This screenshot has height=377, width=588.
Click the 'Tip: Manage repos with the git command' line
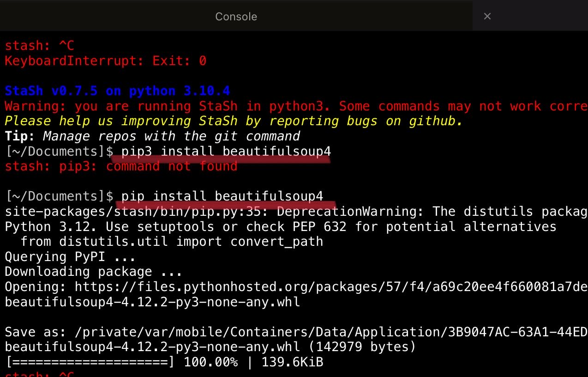(x=152, y=136)
